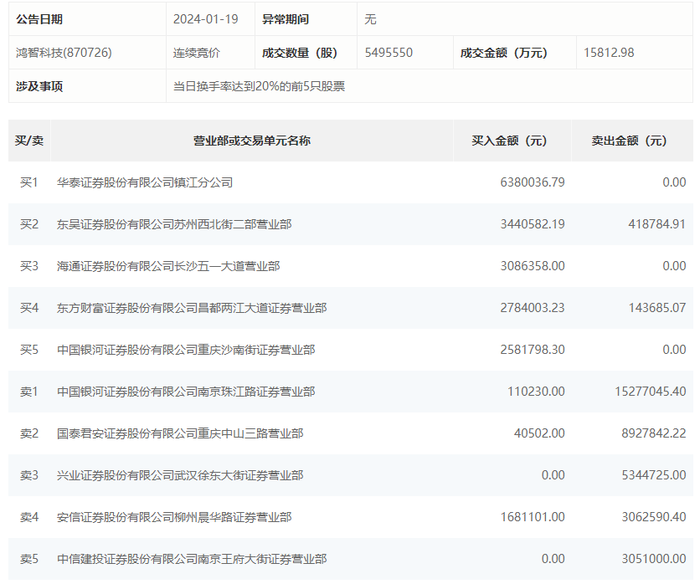Click the 成交金额（万元） label
The width and height of the screenshot is (700, 584).
[x=504, y=53]
